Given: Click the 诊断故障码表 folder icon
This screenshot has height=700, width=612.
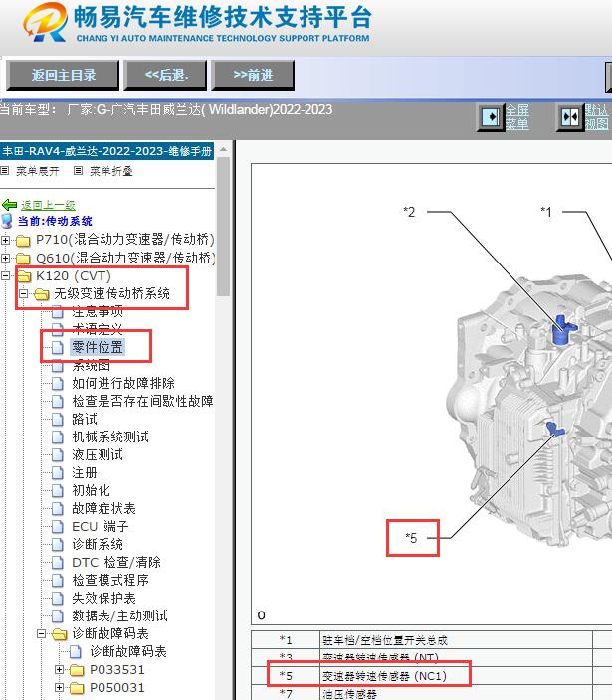Looking at the screenshot, I should click(x=60, y=634).
